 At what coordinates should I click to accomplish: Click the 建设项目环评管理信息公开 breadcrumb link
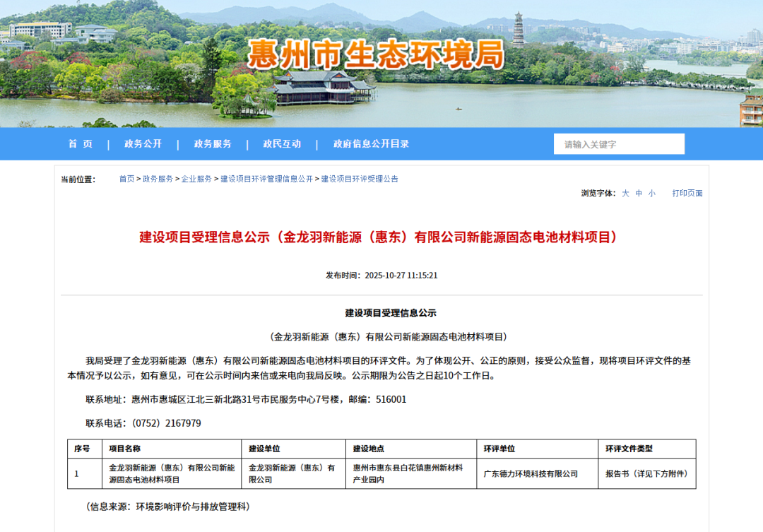tap(266, 179)
